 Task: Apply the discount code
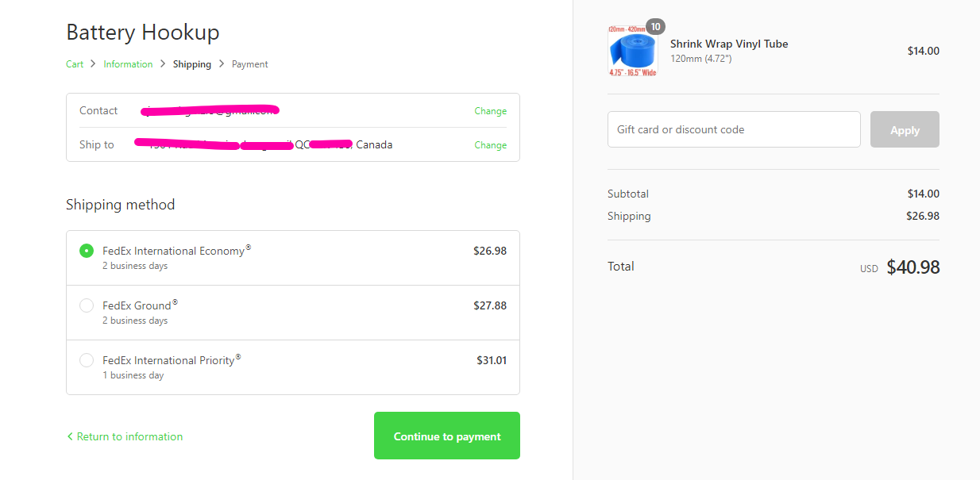click(905, 129)
